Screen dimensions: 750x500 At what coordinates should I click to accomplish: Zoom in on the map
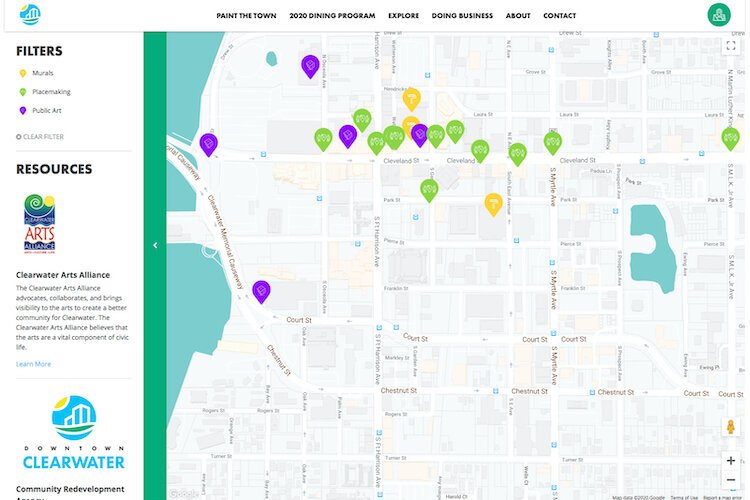pos(731,460)
